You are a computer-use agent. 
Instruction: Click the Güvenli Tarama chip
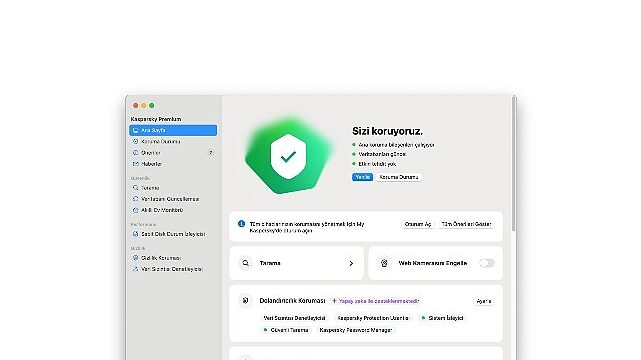[x=286, y=330]
